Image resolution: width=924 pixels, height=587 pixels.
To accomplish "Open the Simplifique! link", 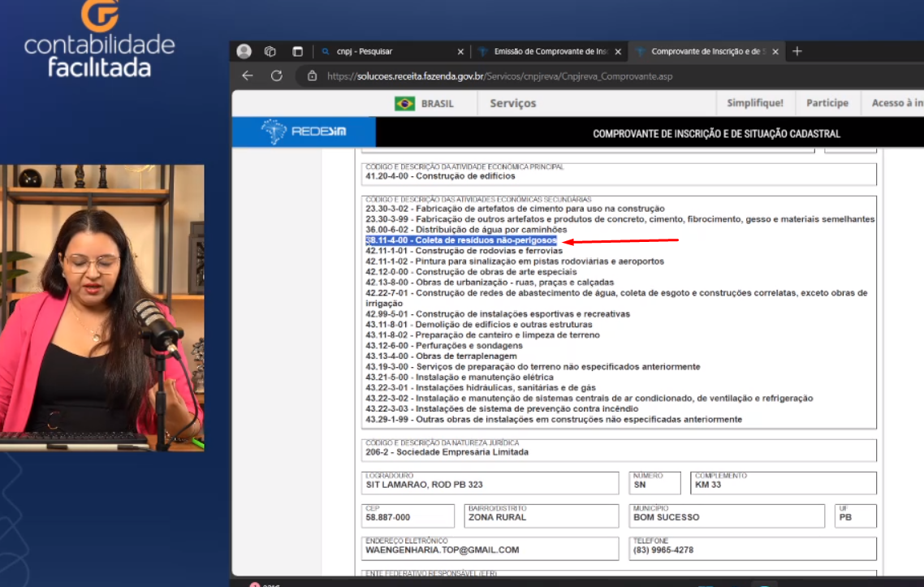I will click(755, 103).
